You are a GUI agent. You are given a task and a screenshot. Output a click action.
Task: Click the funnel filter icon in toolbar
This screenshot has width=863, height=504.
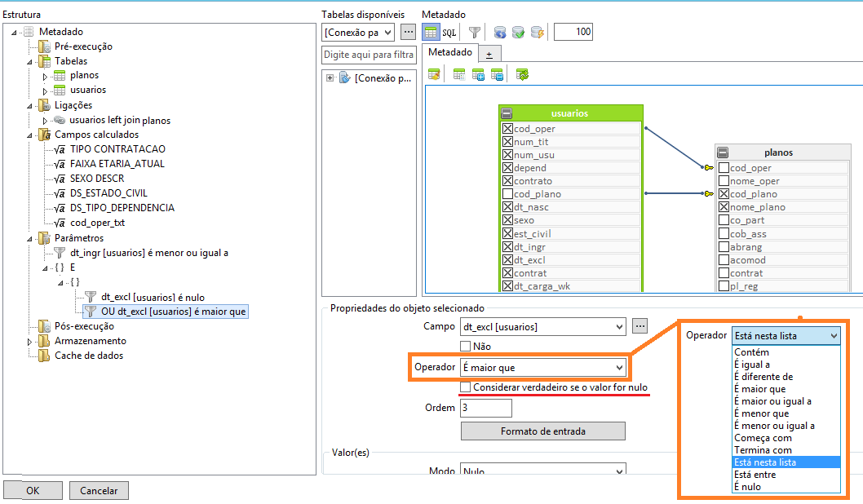(x=475, y=33)
